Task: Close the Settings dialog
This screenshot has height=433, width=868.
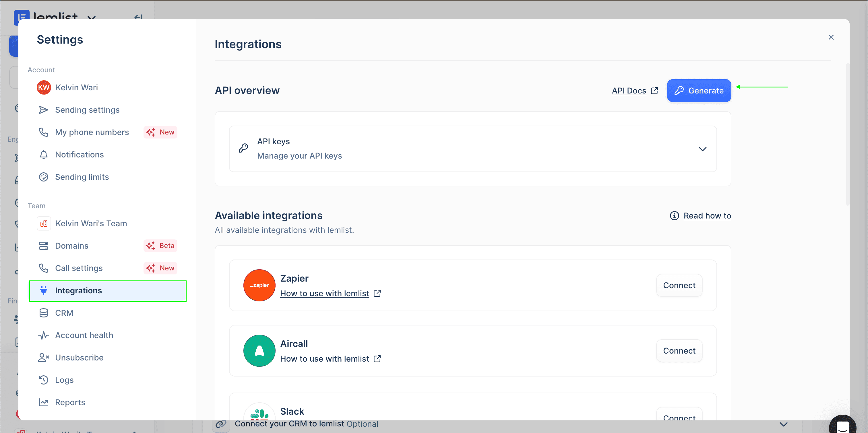Action: [x=831, y=37]
